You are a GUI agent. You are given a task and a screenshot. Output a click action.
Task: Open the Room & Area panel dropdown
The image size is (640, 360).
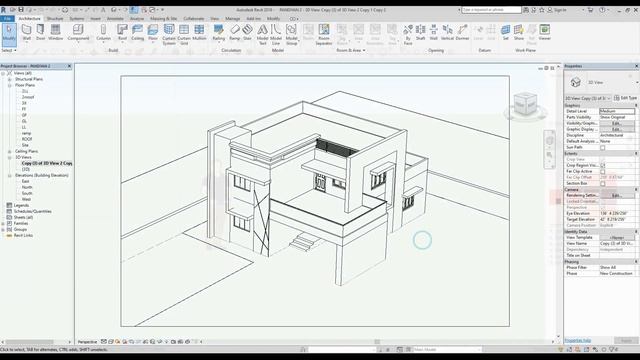point(351,50)
